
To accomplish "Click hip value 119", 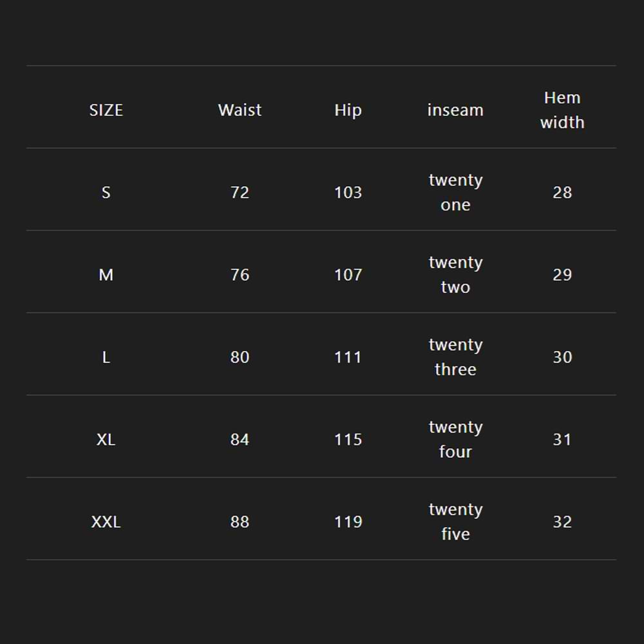I will [348, 522].
